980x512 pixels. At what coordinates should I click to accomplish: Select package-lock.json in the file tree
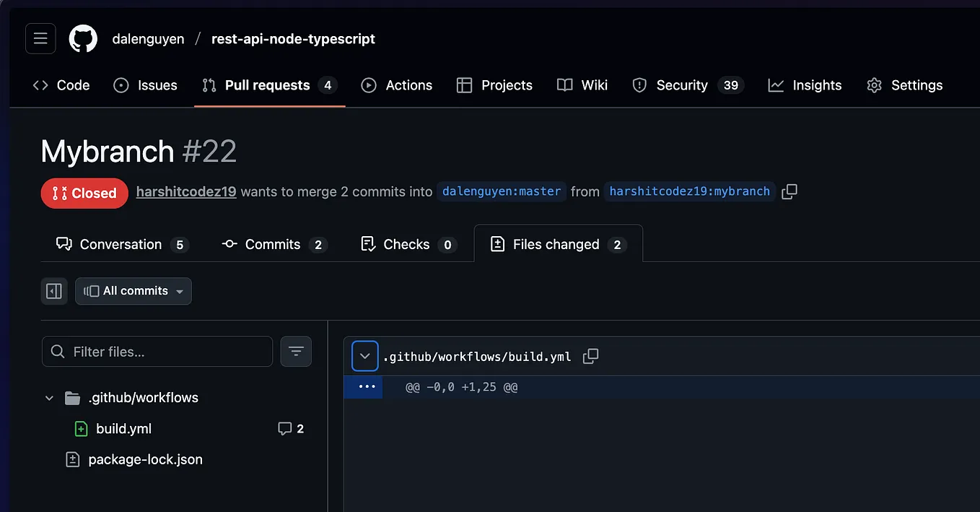click(145, 459)
